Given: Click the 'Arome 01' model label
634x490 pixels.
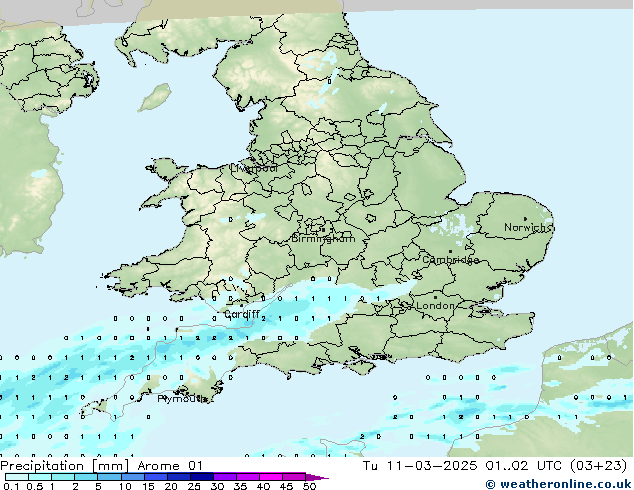Looking at the screenshot, I should pyautogui.click(x=170, y=466).
